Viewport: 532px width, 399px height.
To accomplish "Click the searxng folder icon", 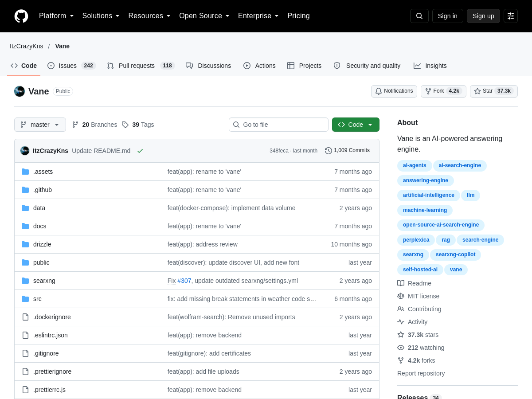I will (x=25, y=281).
